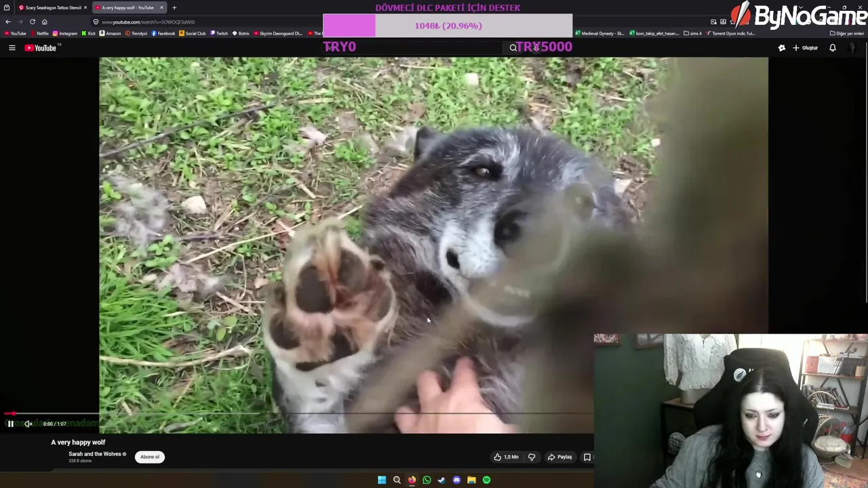Viewport: 868px width, 488px height.
Task: Pause the video playback
Action: [x=10, y=424]
